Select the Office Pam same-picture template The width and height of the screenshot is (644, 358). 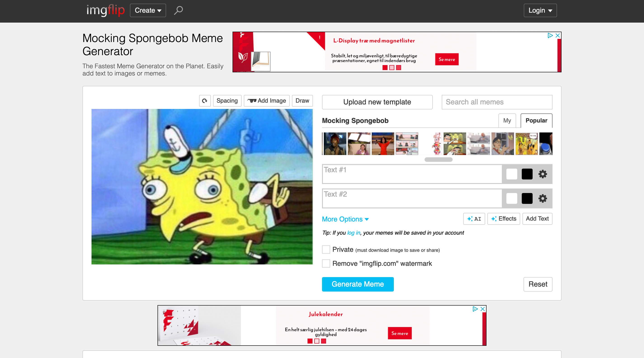pos(359,144)
